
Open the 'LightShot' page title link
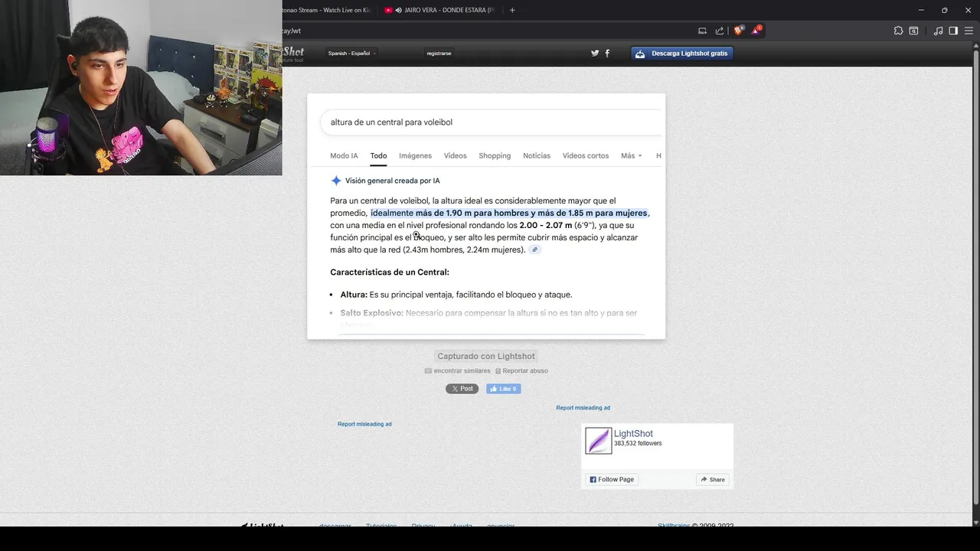pos(633,434)
